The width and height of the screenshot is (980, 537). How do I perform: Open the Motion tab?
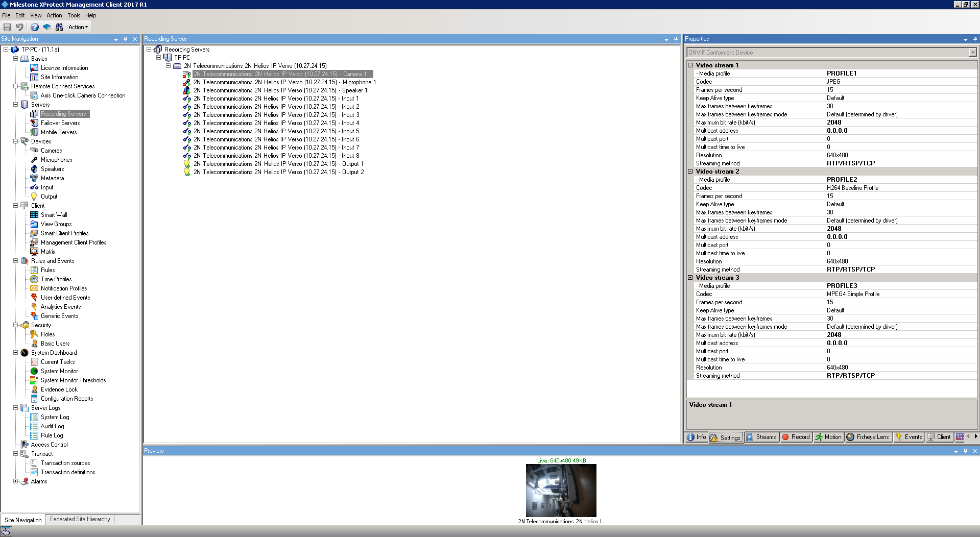[x=828, y=437]
